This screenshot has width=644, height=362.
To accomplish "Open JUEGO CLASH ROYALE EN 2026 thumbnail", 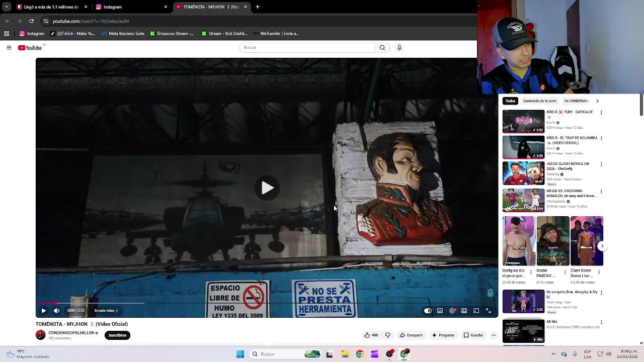I will pyautogui.click(x=523, y=173).
